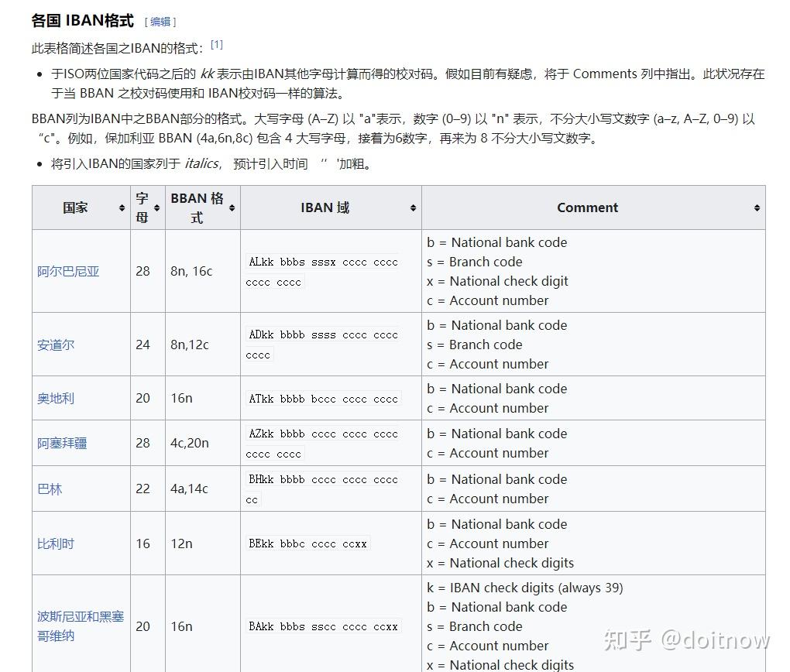Select Andorra's IBAN field ADkk bbbb ssss

coord(322,345)
